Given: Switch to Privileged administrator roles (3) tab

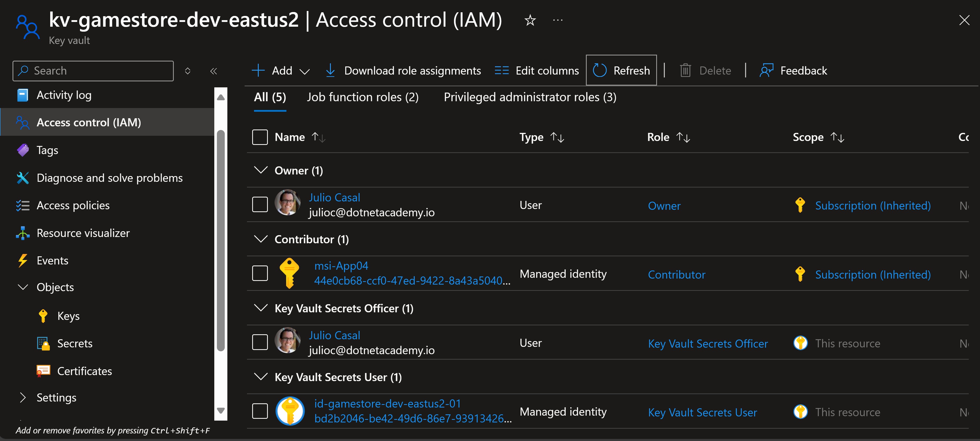Looking at the screenshot, I should (x=530, y=97).
